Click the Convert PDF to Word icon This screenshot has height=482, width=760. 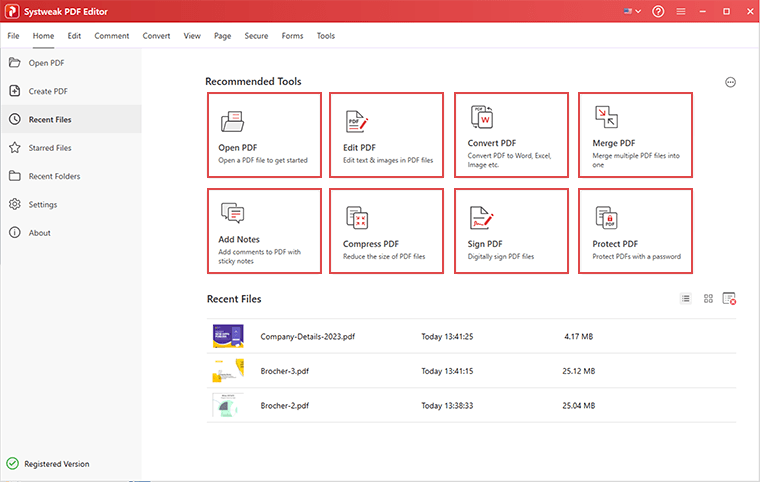[x=482, y=117]
